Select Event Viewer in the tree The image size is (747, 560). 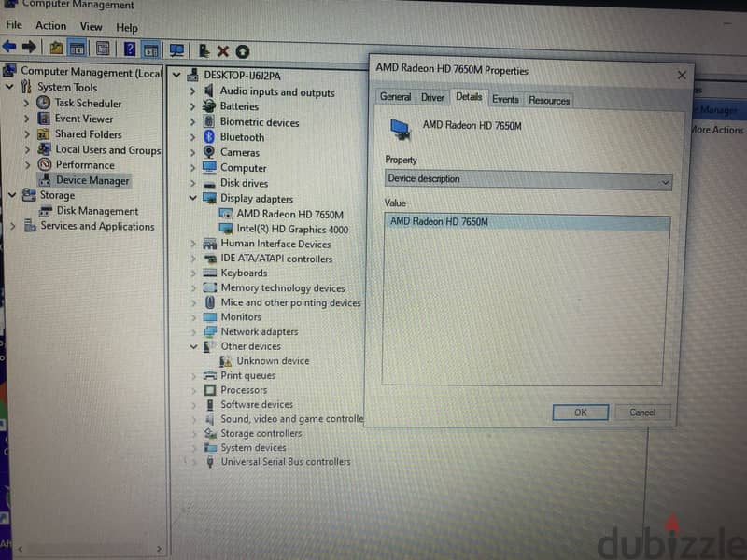tap(84, 119)
